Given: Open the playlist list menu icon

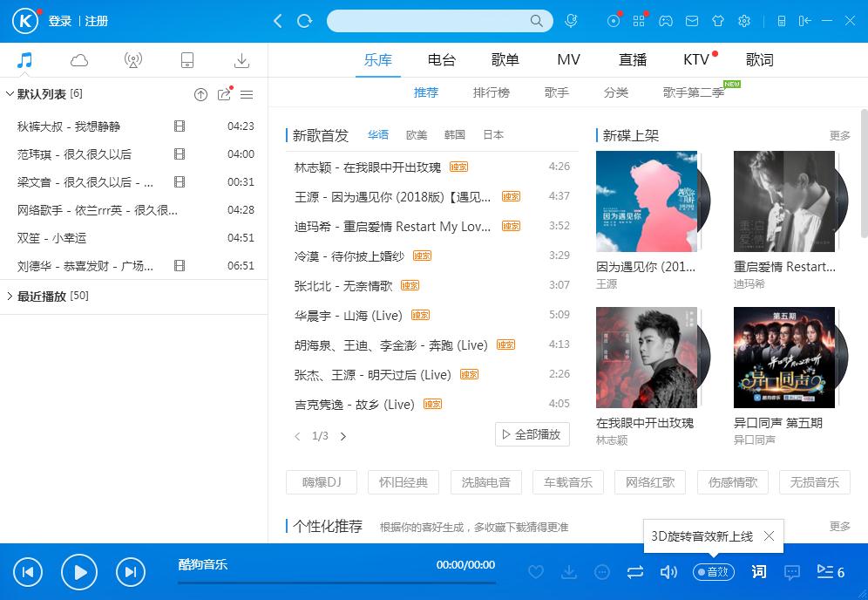Looking at the screenshot, I should 247,95.
